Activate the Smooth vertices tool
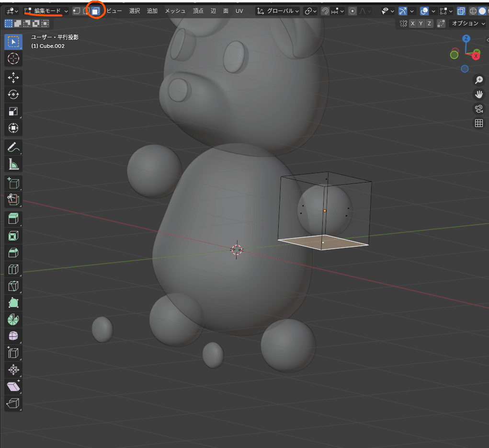 click(13, 336)
